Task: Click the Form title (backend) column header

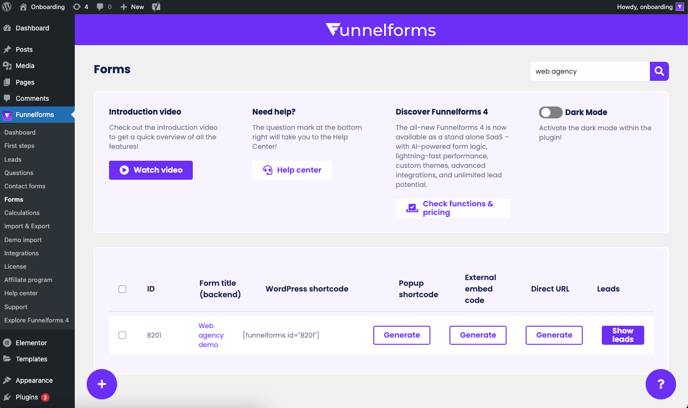Action: pos(220,289)
